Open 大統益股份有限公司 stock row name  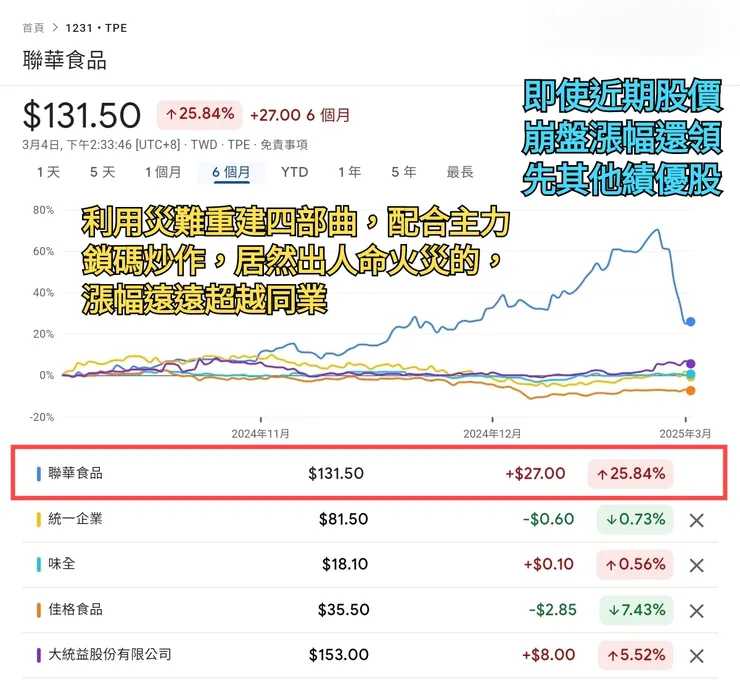click(110, 654)
